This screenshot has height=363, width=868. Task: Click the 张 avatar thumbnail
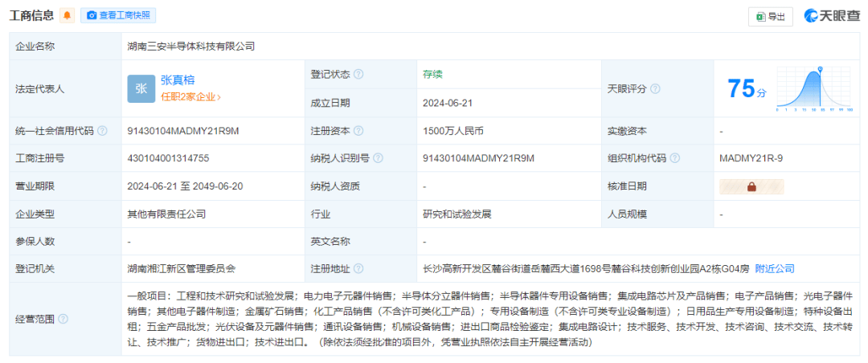[141, 88]
